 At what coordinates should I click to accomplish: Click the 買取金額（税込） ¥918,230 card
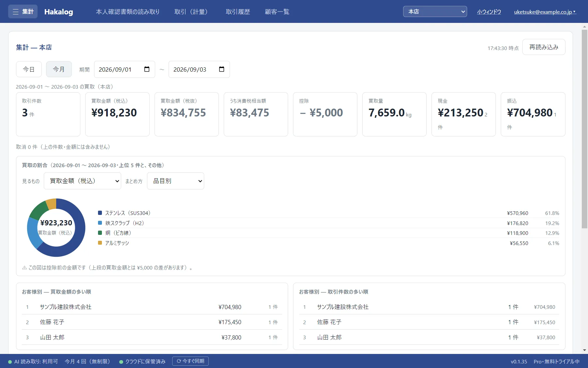pyautogui.click(x=117, y=114)
